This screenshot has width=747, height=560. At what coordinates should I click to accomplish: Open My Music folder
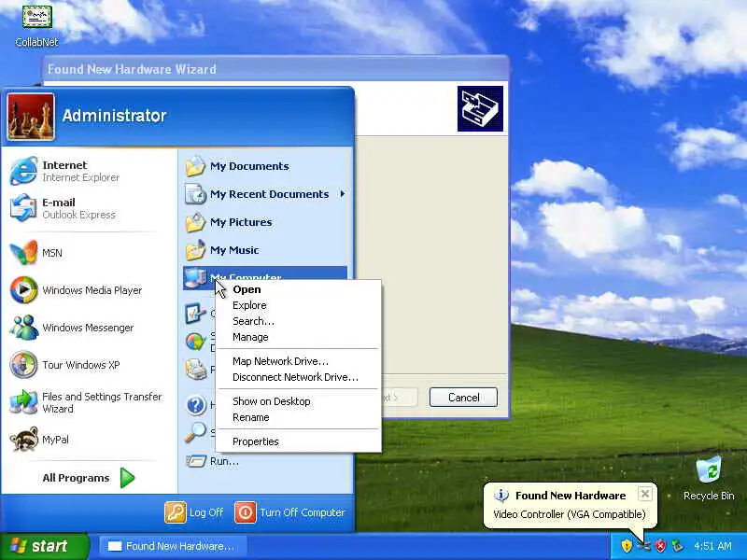coord(265,250)
